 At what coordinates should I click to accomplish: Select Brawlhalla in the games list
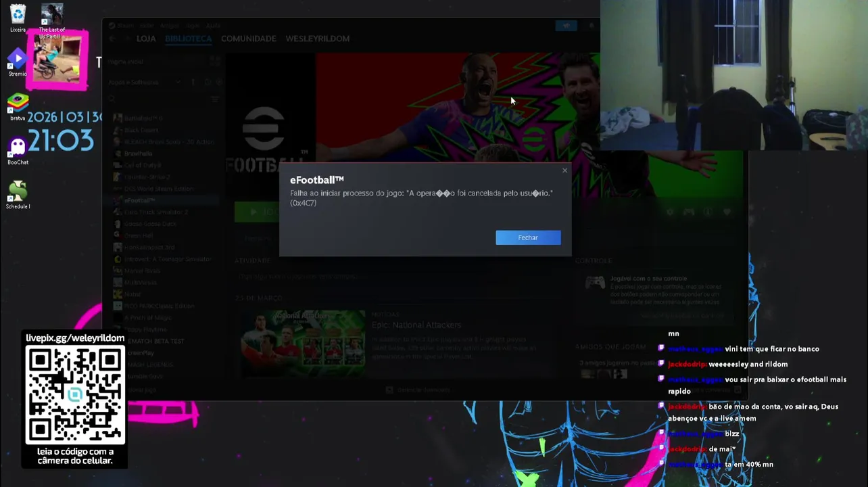pyautogui.click(x=138, y=154)
